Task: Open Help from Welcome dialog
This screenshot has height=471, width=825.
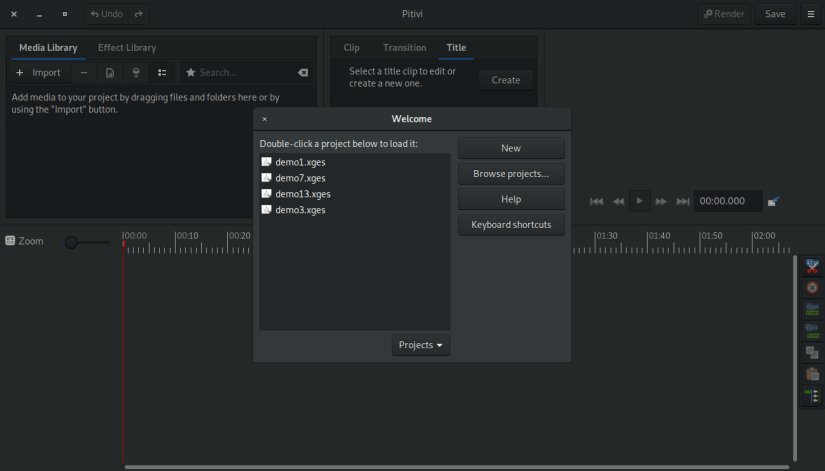Action: (511, 199)
